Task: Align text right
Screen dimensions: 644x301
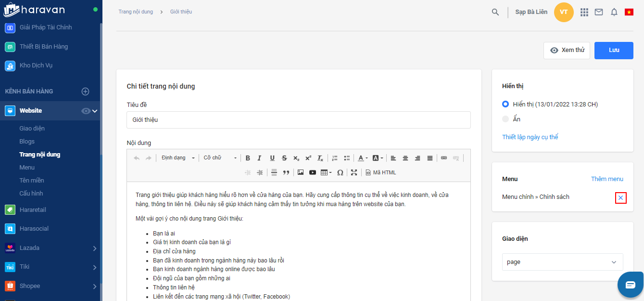Action: coord(417,158)
